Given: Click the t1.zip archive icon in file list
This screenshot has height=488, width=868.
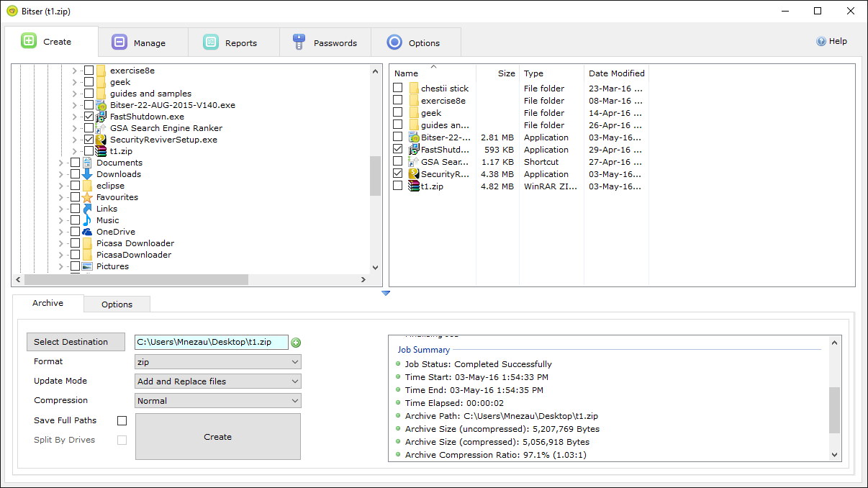Looking at the screenshot, I should [412, 186].
